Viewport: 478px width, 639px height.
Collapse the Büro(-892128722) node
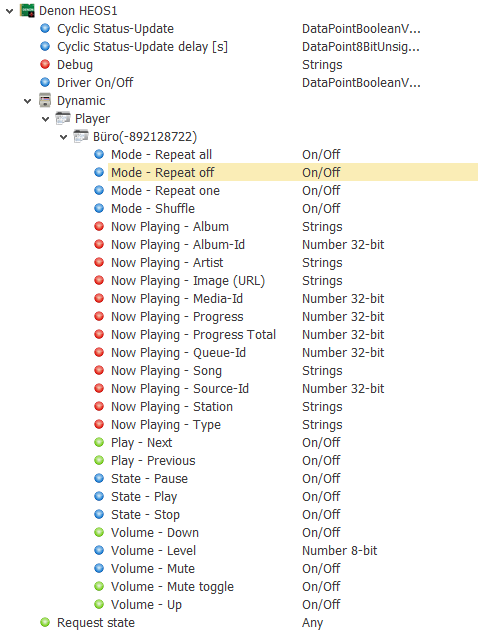(63, 137)
